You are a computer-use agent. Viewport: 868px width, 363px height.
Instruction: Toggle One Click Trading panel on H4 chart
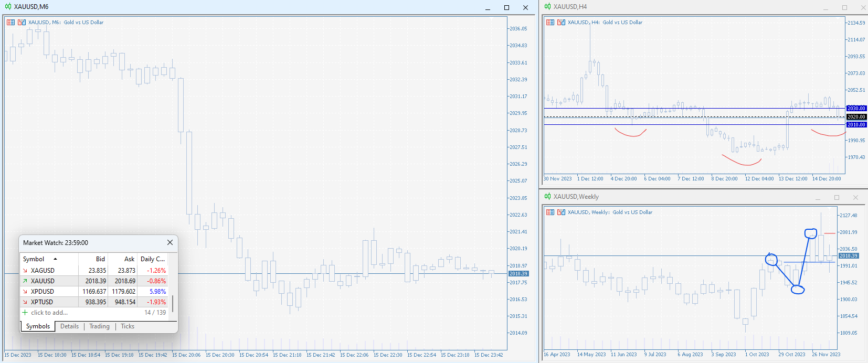[561, 23]
